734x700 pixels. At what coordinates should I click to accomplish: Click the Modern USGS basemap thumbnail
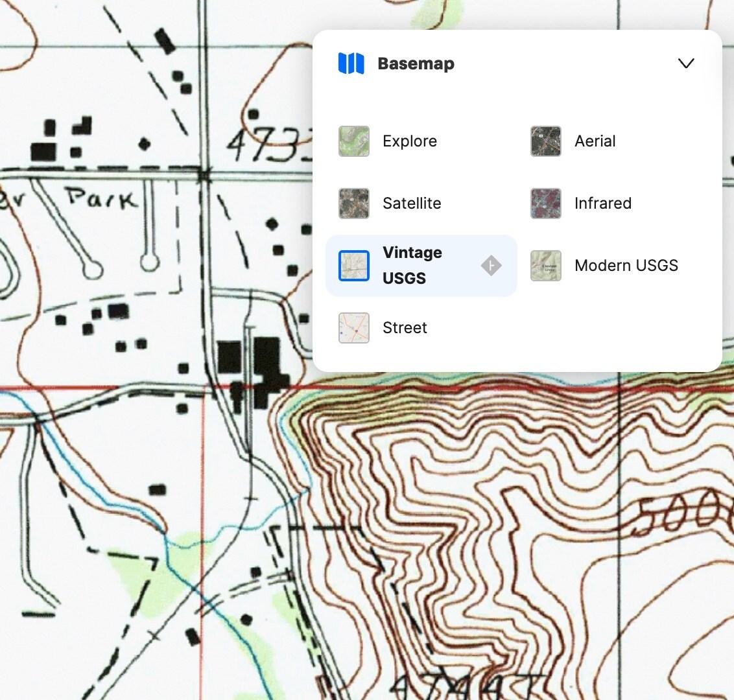tap(545, 265)
